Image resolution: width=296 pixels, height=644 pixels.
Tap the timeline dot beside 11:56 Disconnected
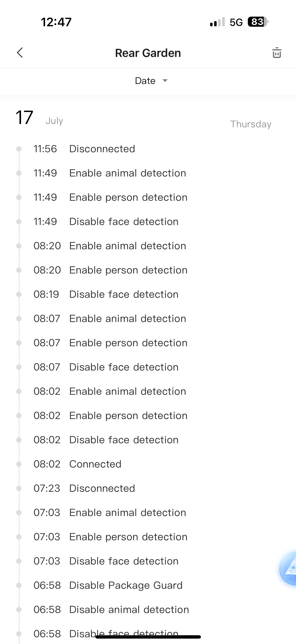(x=19, y=149)
